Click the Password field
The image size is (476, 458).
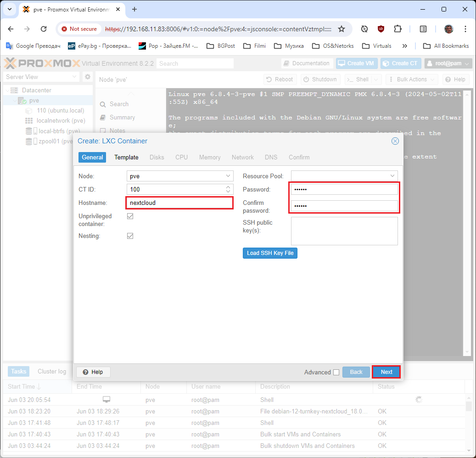pos(344,190)
